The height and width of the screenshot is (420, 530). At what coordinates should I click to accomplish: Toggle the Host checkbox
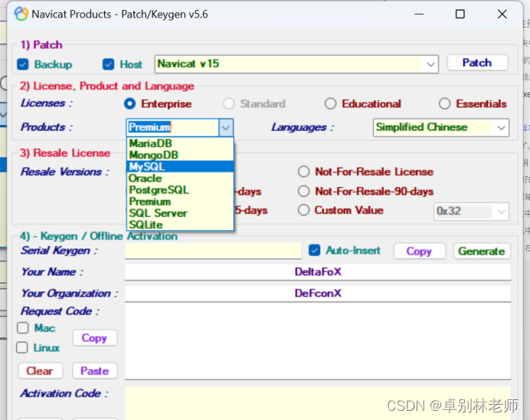109,64
